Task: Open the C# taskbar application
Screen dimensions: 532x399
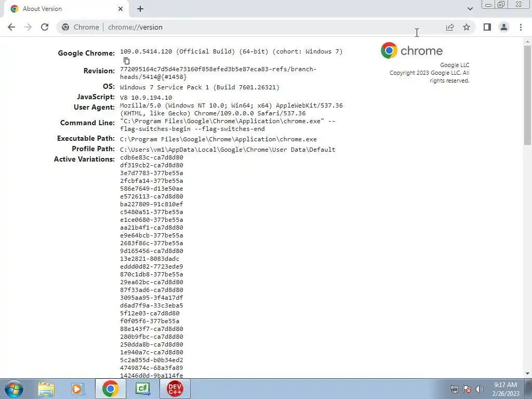Action: tap(142, 389)
